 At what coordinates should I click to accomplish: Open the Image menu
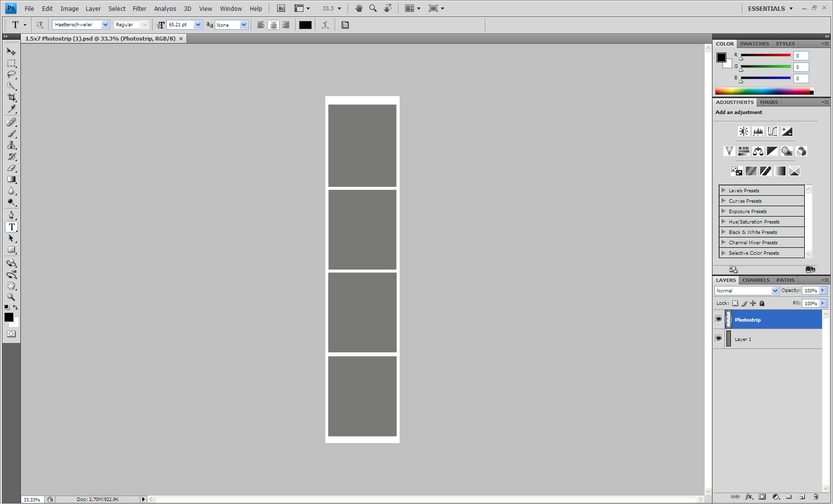69,8
